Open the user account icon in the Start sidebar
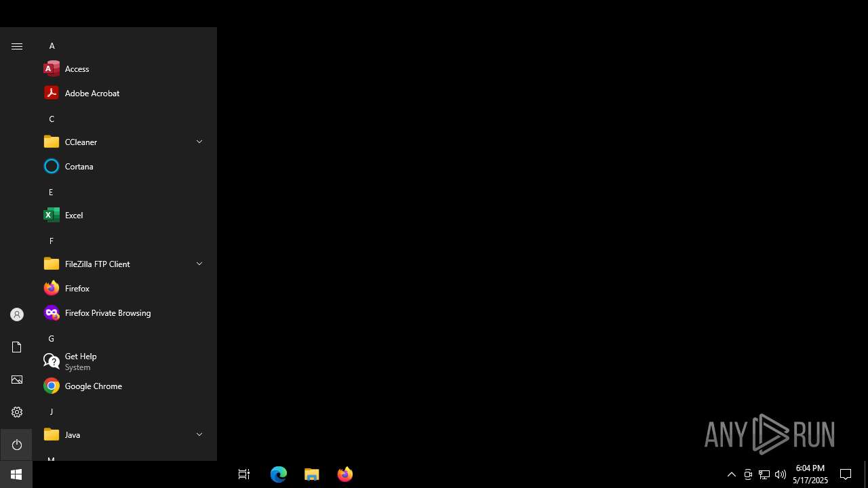Viewport: 868px width, 488px height. click(17, 314)
